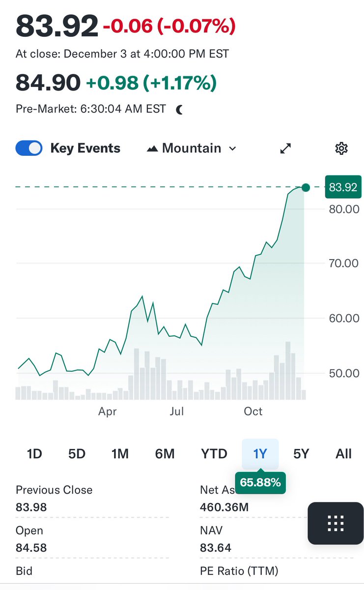Click the green endpoint dot on chart

(306, 187)
